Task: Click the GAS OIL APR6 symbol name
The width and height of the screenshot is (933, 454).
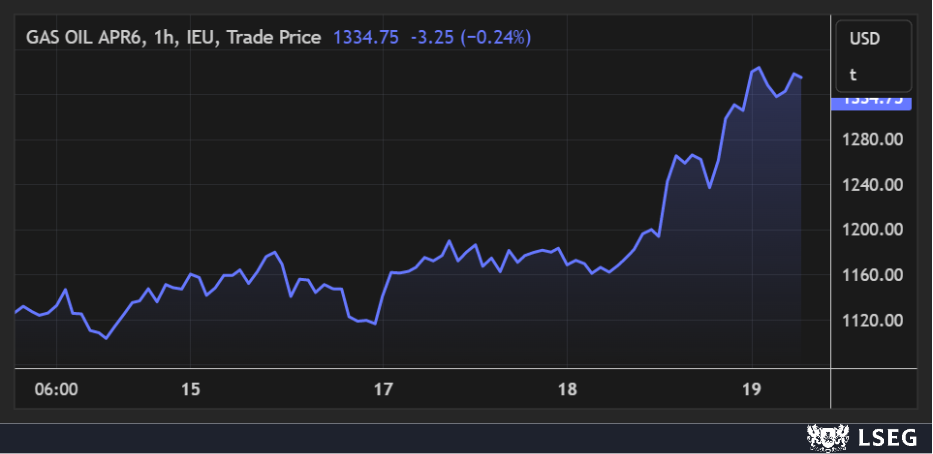Action: pos(85,37)
